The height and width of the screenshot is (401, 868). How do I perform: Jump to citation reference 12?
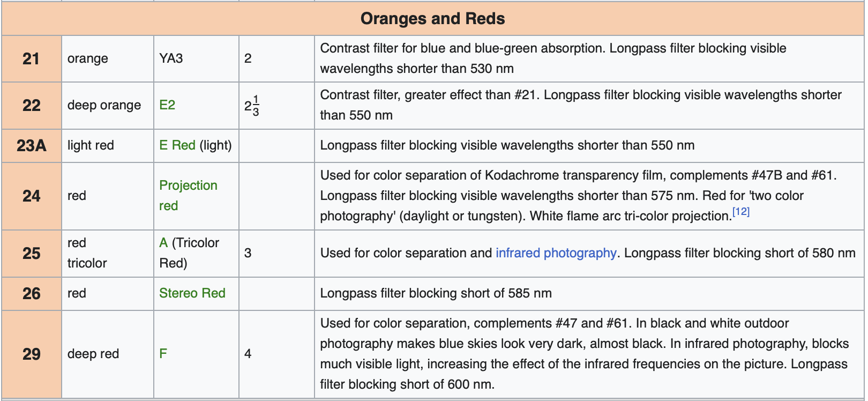pyautogui.click(x=741, y=212)
